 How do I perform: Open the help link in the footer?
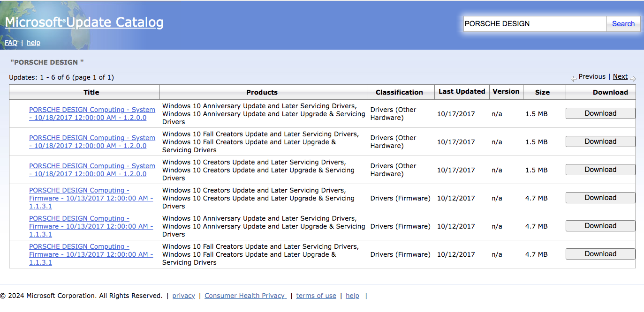[352, 296]
